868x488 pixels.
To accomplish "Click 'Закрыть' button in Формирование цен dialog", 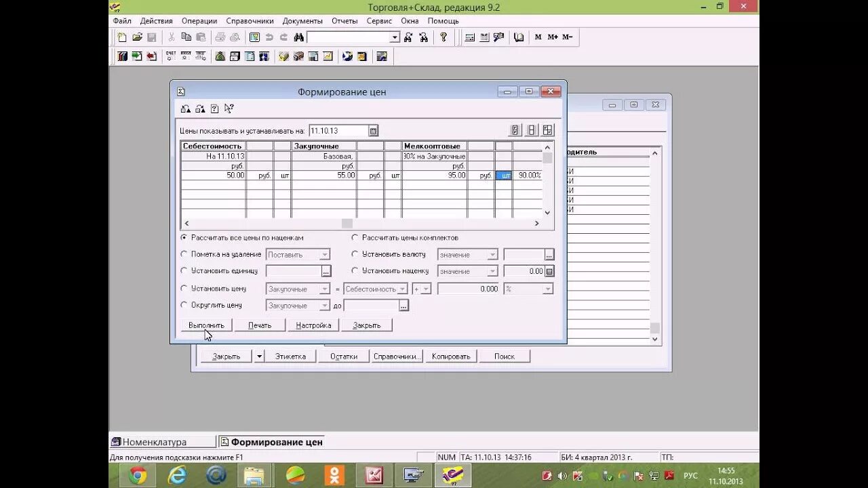I will point(367,325).
